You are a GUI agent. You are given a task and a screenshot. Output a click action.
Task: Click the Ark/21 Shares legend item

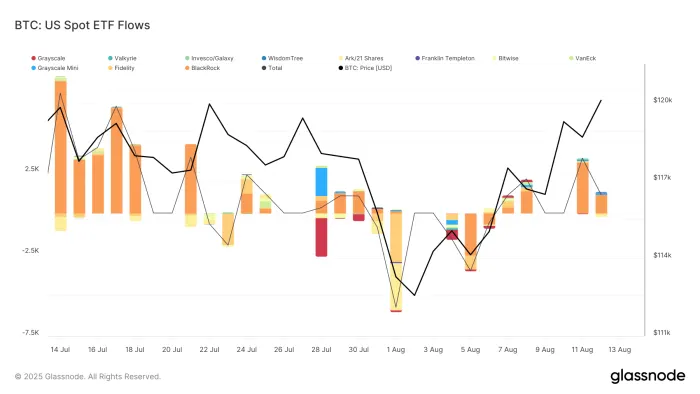click(x=361, y=58)
